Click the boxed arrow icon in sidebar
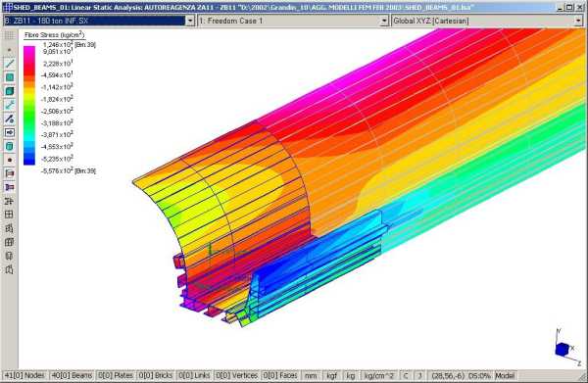This screenshot has width=588, height=383. [10, 132]
